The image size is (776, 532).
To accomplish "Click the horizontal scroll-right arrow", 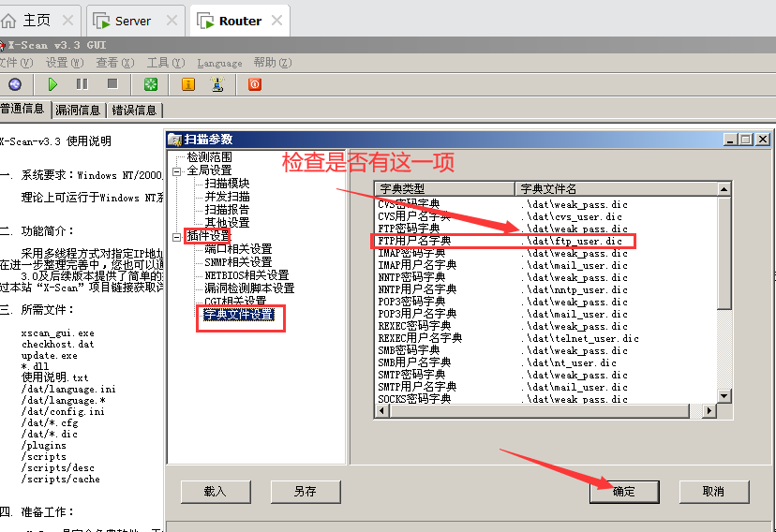I will click(x=709, y=411).
